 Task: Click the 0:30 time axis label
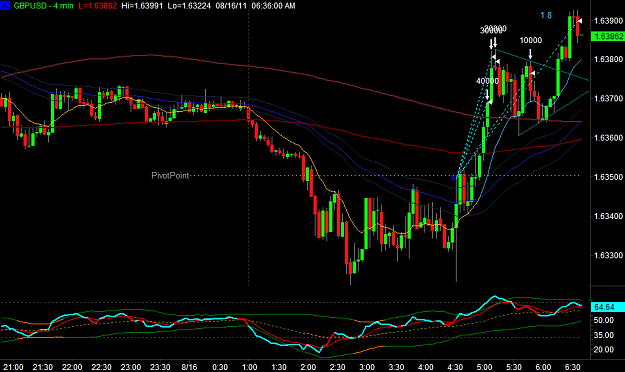[220, 367]
